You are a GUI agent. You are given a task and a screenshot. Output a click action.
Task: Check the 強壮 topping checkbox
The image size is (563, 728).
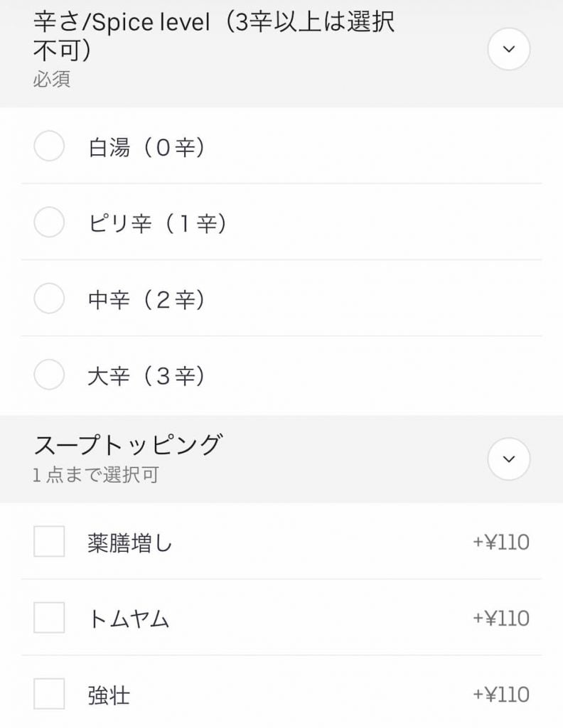[49, 694]
